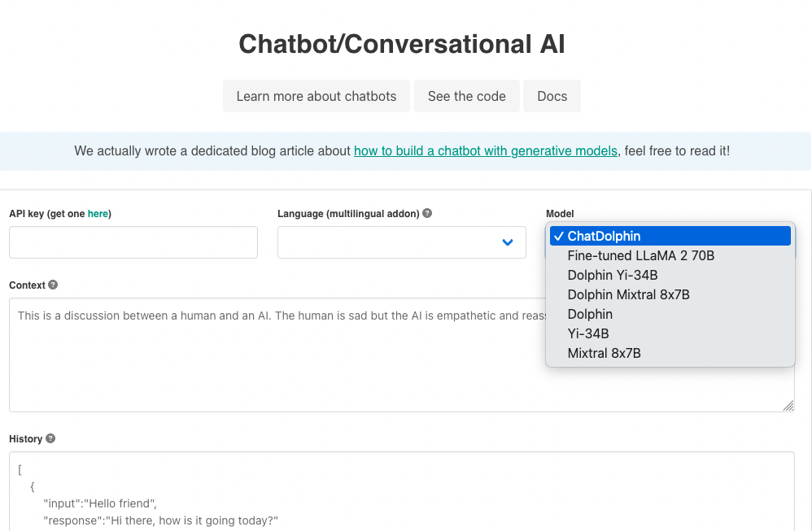Select ChatDolphin in the Model dropdown
Screen dimensions: 812x531
(669, 236)
